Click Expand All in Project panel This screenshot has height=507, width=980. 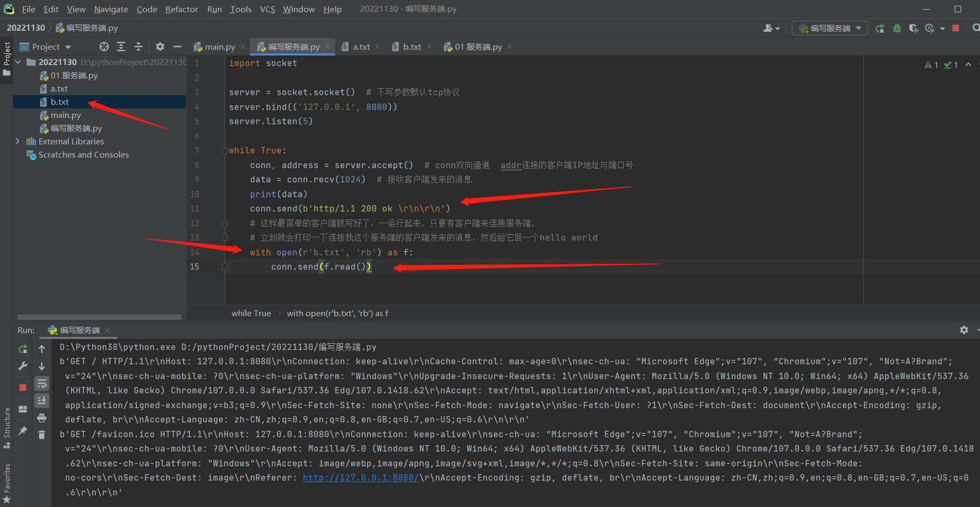[x=121, y=47]
